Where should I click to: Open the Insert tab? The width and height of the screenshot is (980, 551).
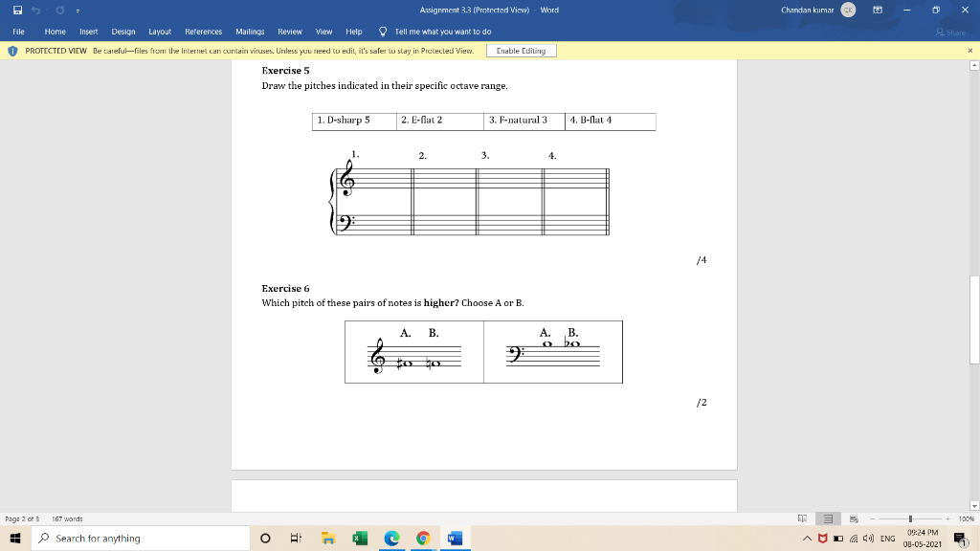tap(89, 32)
